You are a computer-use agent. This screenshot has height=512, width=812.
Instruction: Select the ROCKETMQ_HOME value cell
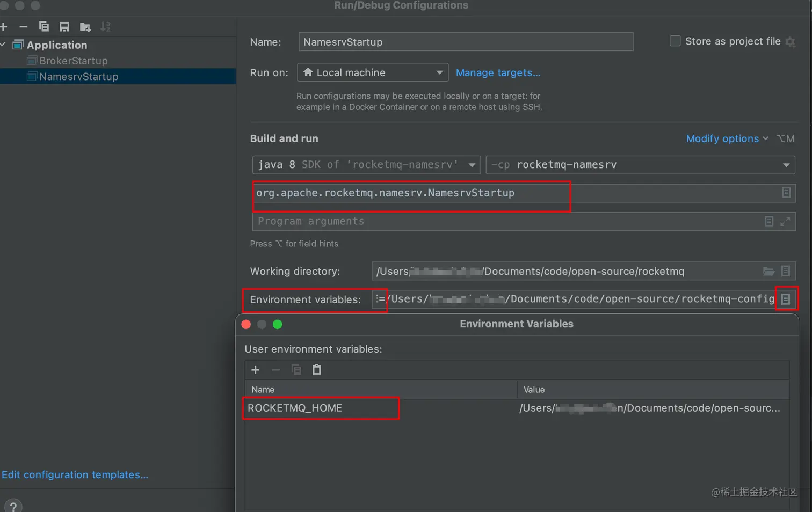(653, 408)
